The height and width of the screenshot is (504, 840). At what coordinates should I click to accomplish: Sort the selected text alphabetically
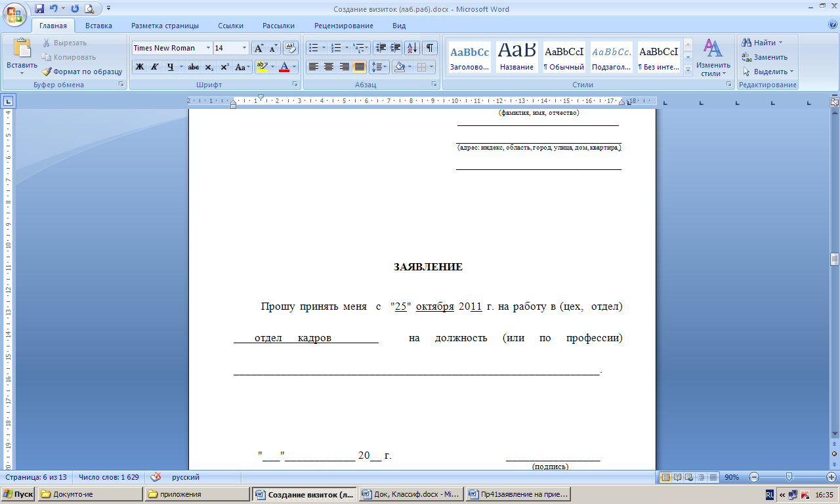(x=413, y=48)
